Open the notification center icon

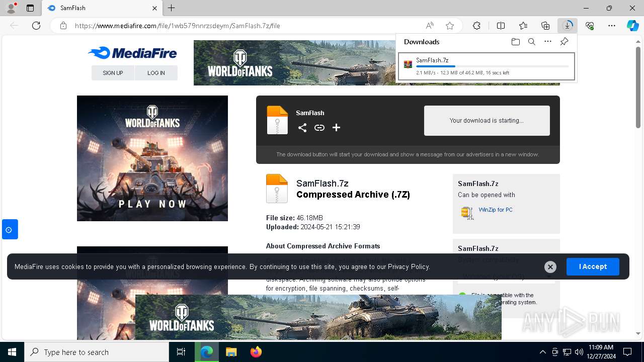coord(627,352)
